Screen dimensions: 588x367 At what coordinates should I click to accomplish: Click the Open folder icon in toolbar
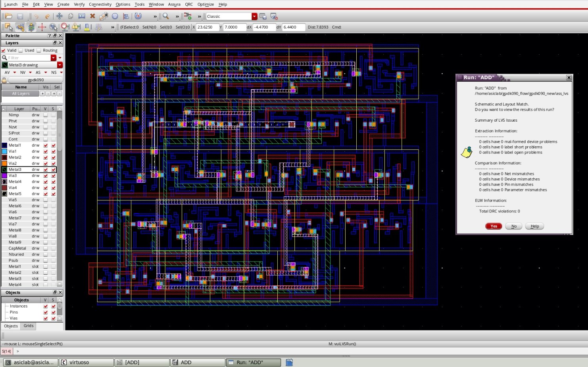coord(8,16)
